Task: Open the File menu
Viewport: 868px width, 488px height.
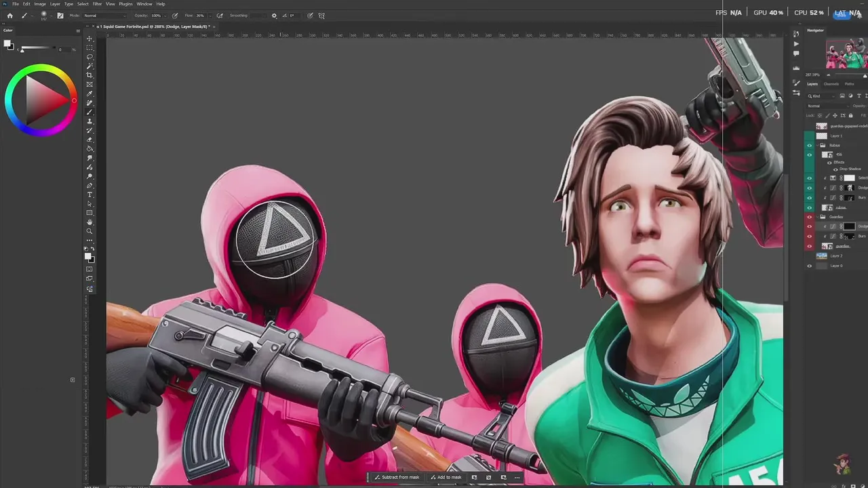Action: (16, 4)
